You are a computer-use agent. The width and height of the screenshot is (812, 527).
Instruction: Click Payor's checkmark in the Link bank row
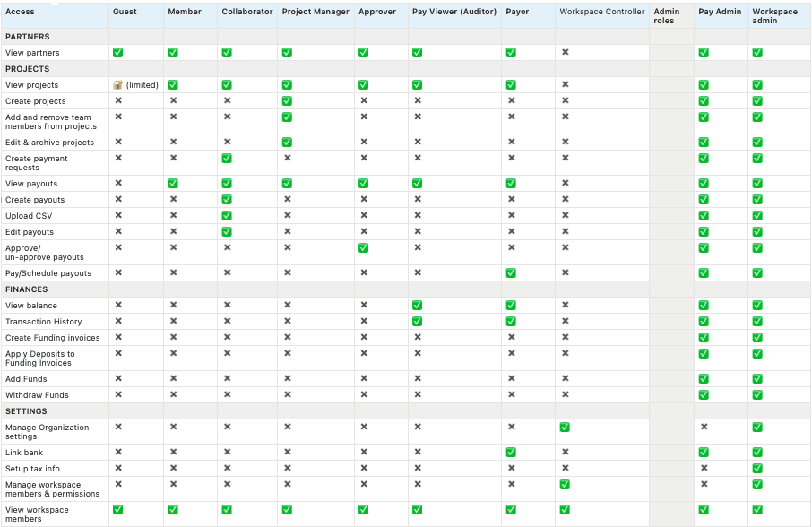pos(511,453)
